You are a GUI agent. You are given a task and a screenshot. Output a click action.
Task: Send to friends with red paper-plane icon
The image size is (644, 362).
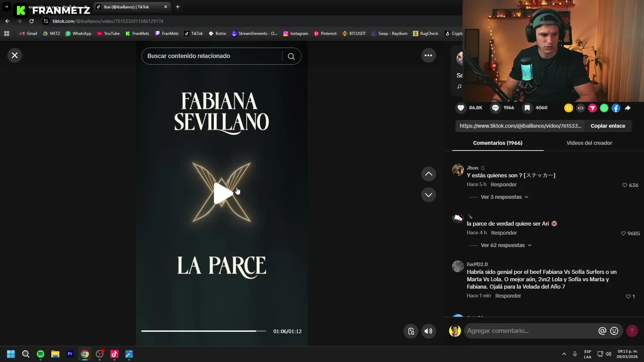tap(592, 108)
